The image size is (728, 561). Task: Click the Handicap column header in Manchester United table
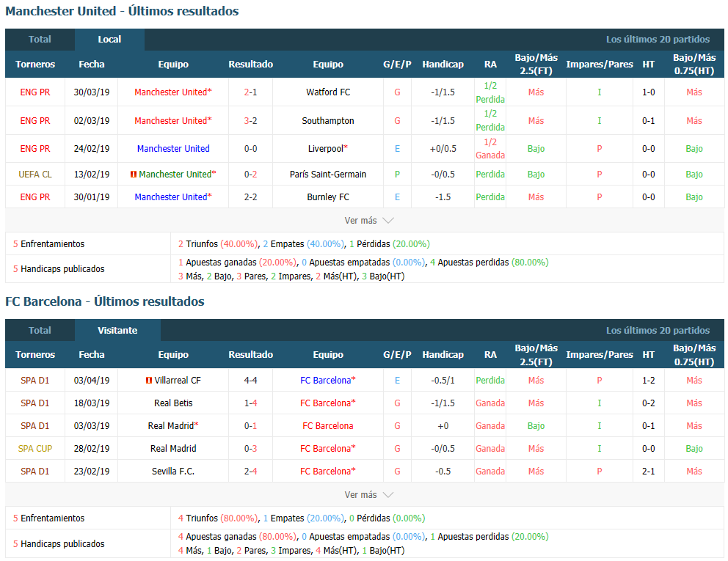coord(443,65)
